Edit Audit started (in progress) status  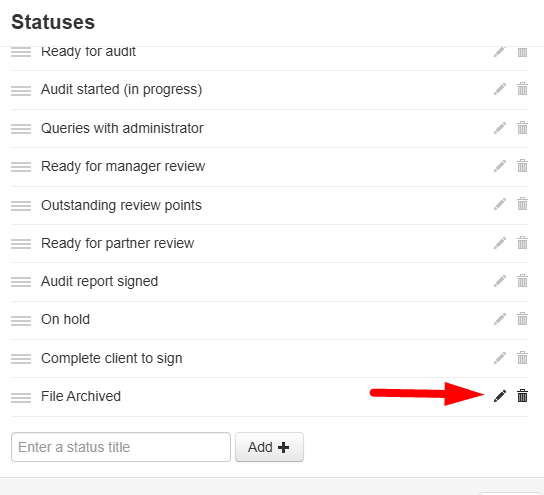500,89
